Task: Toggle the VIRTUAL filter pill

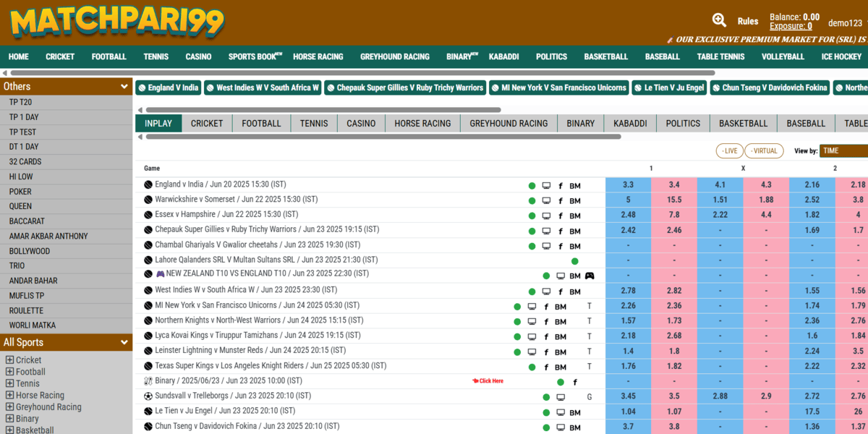Action: click(764, 150)
